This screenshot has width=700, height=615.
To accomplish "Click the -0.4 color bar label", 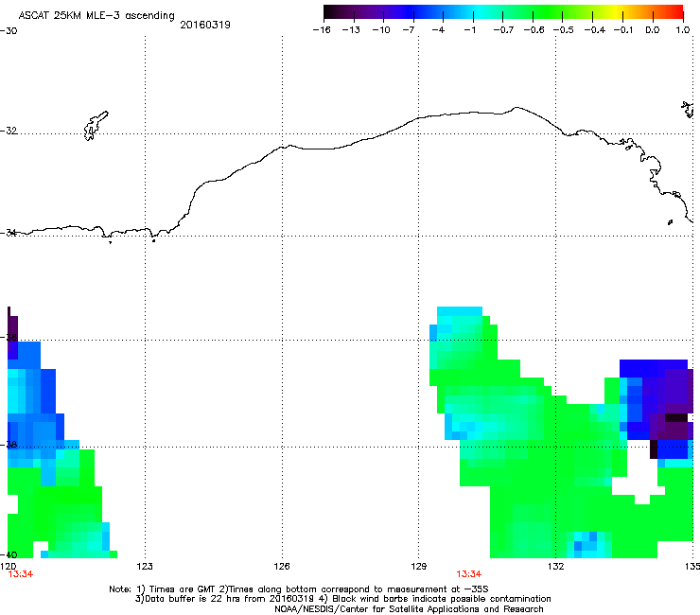I will coord(595,30).
